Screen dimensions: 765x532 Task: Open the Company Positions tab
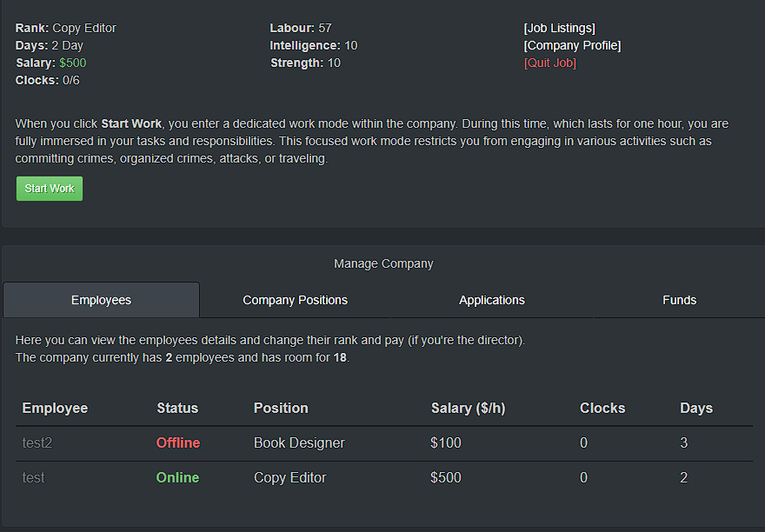click(x=295, y=300)
